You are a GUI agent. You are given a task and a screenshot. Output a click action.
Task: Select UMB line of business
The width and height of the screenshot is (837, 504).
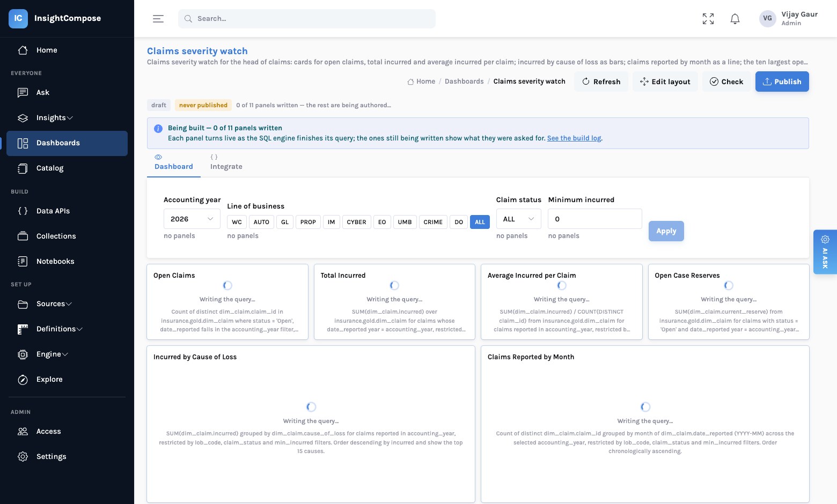[x=405, y=222]
